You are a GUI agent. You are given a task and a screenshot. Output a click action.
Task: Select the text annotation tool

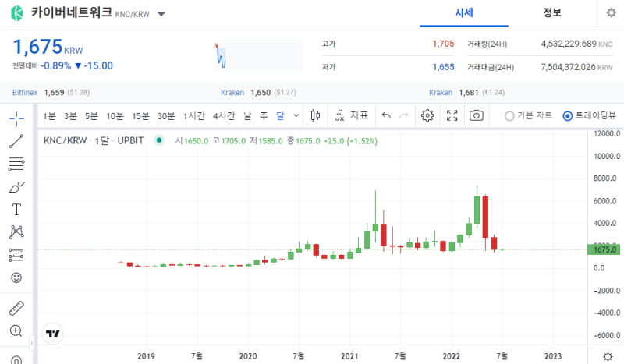point(16,209)
